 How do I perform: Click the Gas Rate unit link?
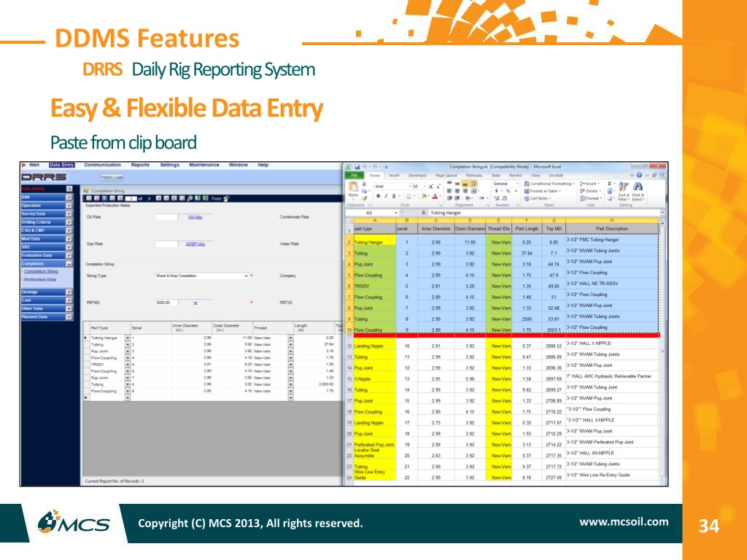pos(196,244)
